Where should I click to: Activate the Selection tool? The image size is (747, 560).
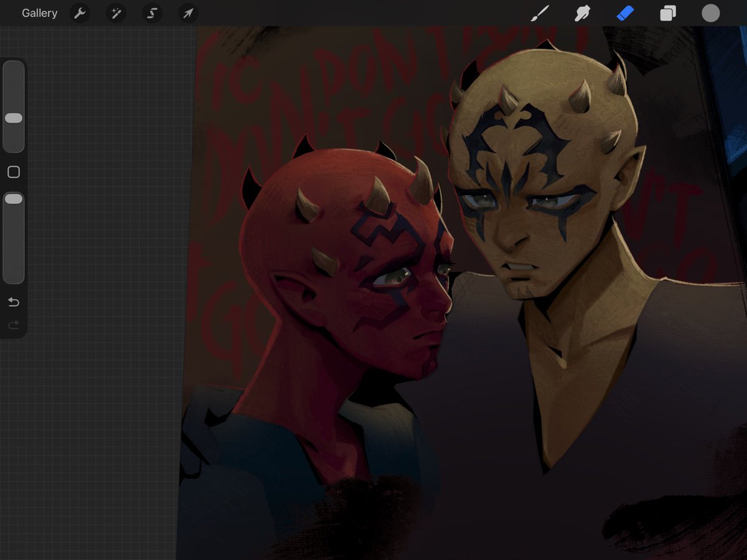tap(152, 13)
